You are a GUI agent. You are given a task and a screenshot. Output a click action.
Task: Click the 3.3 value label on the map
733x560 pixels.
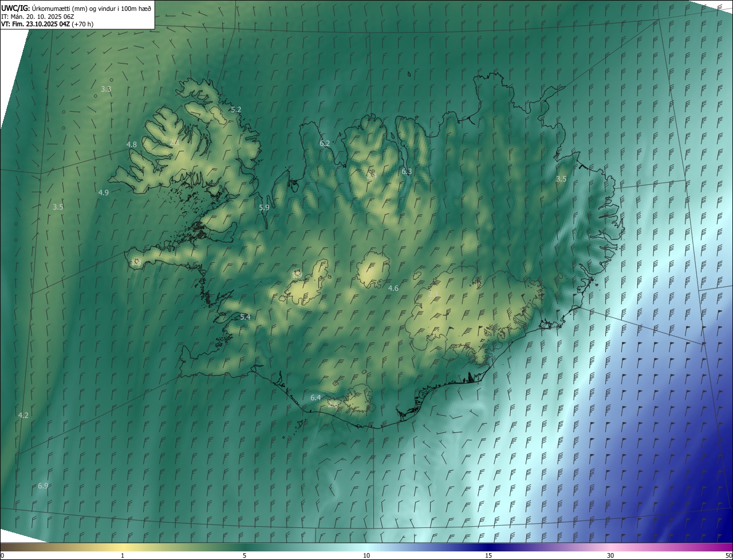[106, 89]
